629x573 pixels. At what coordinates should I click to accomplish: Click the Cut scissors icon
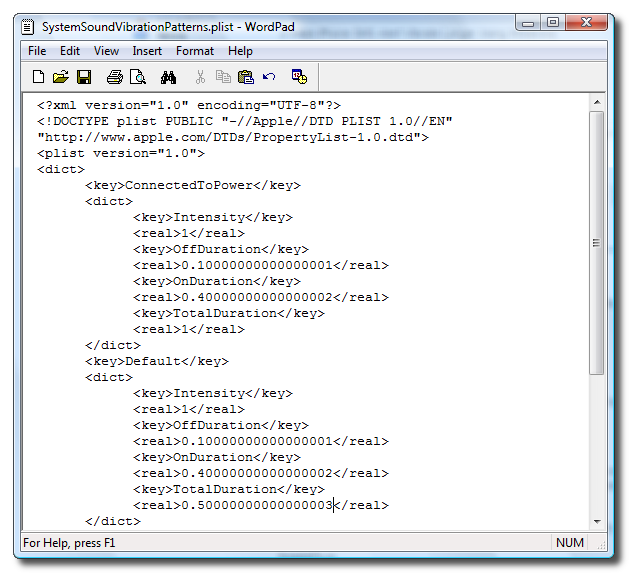tap(200, 76)
